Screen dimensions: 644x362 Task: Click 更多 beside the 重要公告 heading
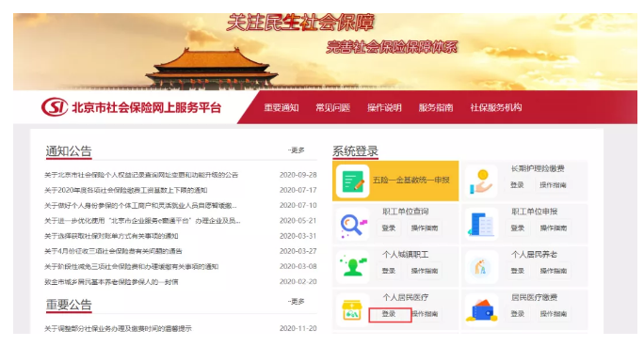point(297,301)
